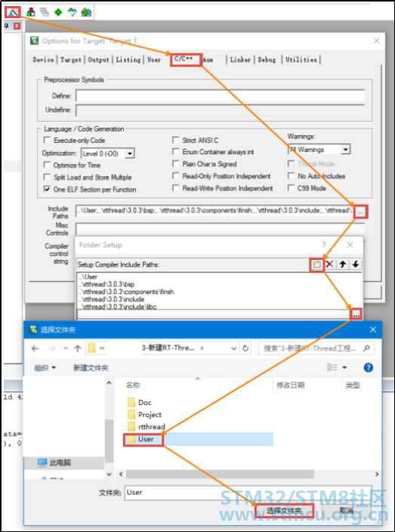The image size is (395, 532).
Task: Click the green diamond pack icon
Action: coord(59,13)
